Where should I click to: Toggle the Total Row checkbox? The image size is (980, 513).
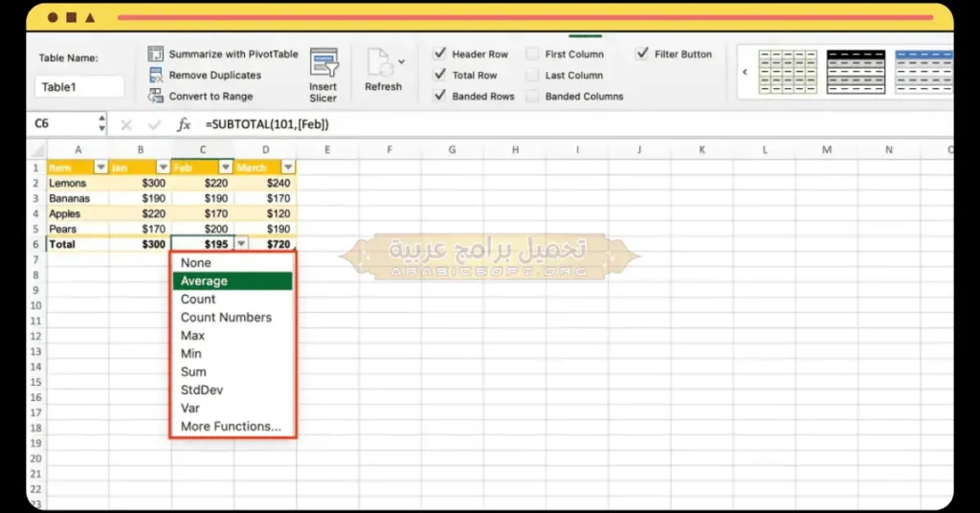click(x=440, y=75)
